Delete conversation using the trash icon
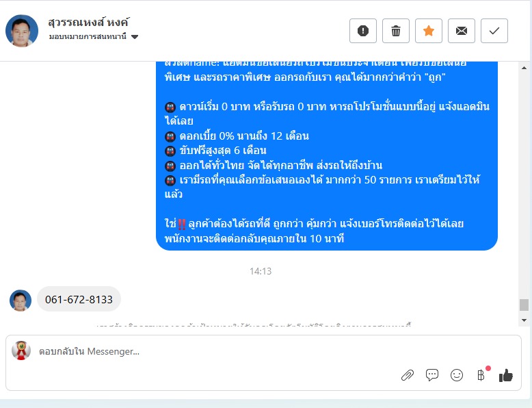Image resolution: width=532 pixels, height=408 pixels. point(396,31)
